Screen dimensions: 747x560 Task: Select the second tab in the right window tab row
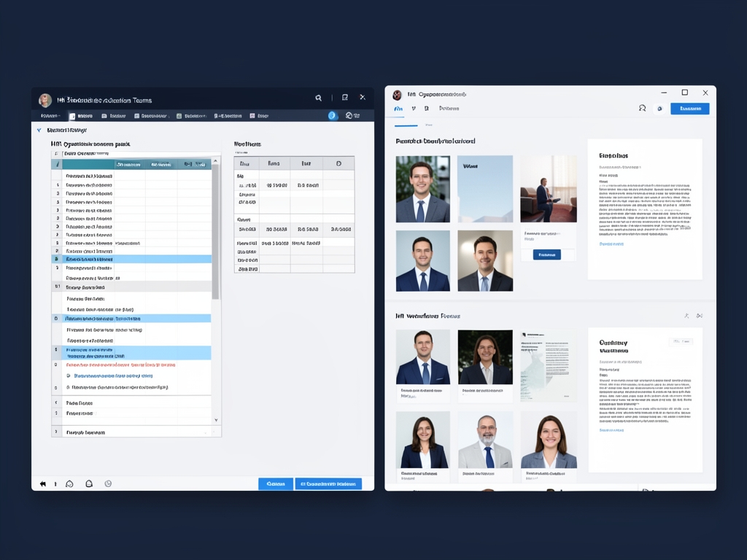(x=414, y=109)
